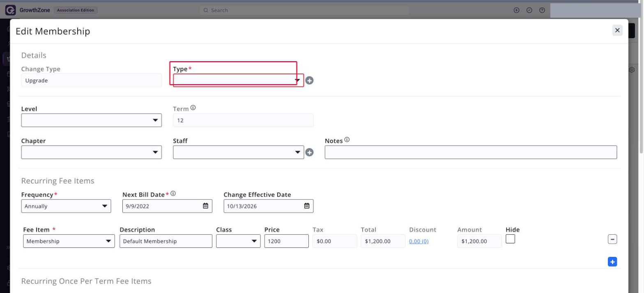Click the Details section heading
The width and height of the screenshot is (644, 293).
34,55
